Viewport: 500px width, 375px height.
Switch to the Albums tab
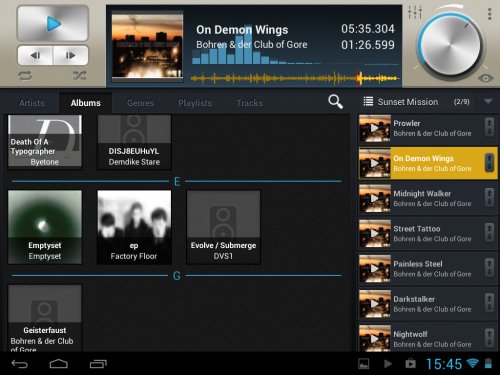85,103
